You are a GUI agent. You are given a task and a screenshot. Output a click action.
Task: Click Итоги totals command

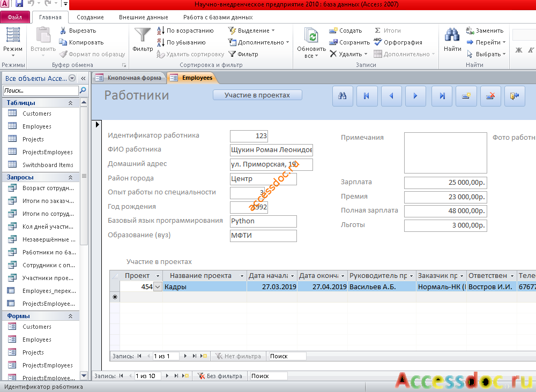coord(388,31)
